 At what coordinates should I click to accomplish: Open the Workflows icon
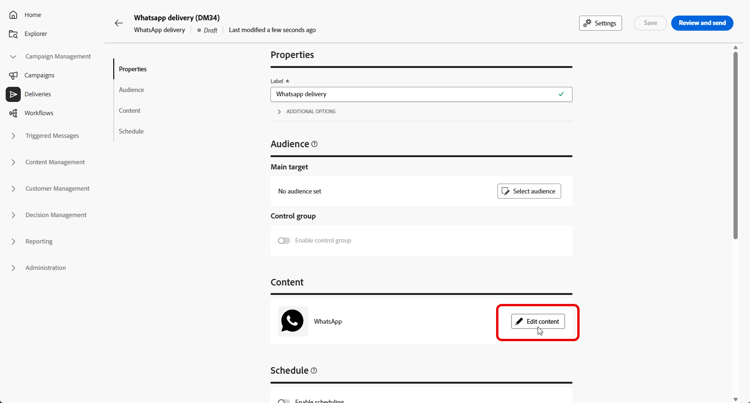[x=13, y=113]
